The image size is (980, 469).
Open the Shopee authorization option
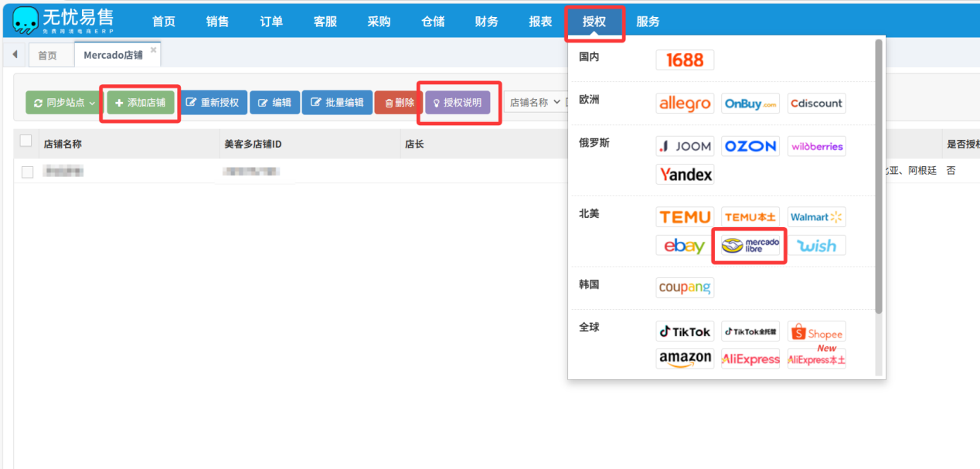816,332
